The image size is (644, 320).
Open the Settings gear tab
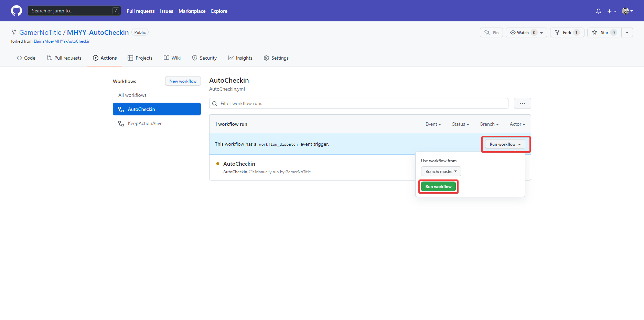[x=276, y=58]
